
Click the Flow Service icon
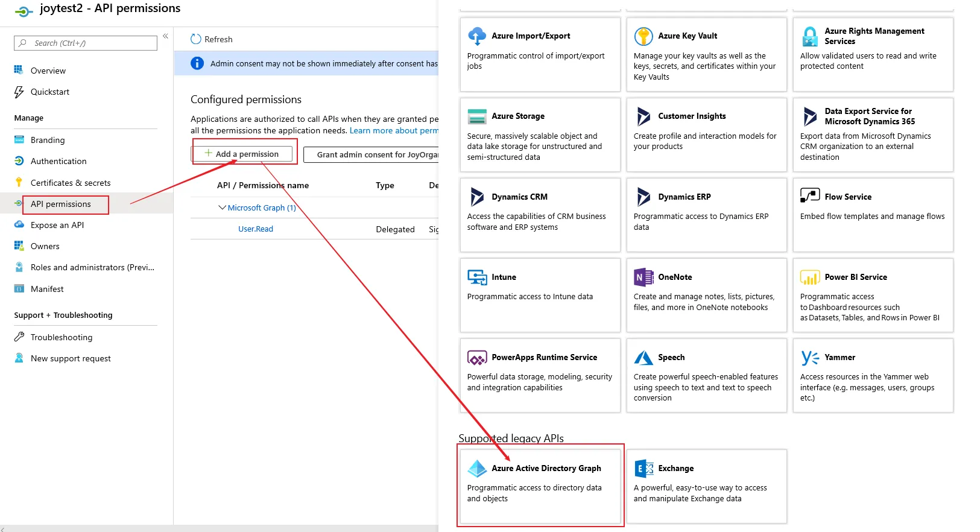810,195
